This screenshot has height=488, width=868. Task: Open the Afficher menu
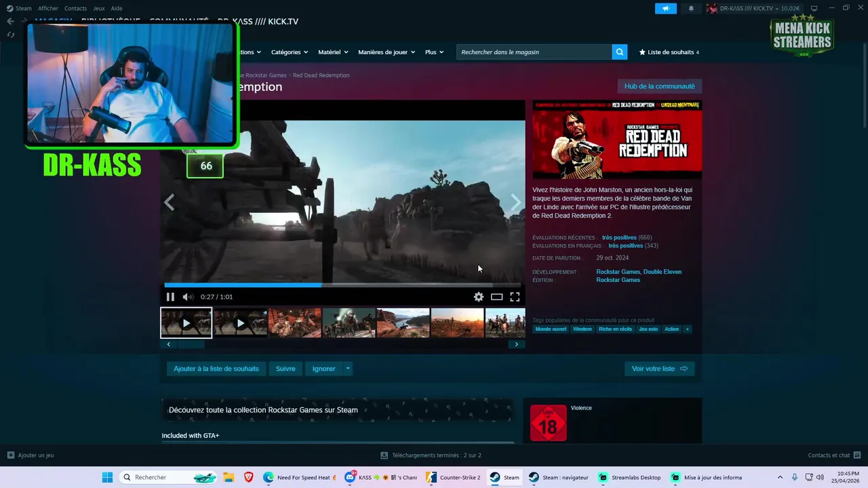[48, 8]
